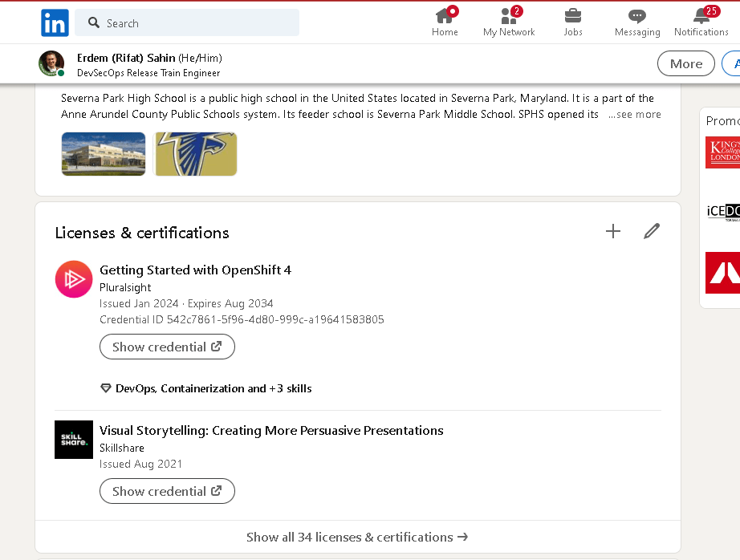Click the red promoted logo with white shapes

722,273
